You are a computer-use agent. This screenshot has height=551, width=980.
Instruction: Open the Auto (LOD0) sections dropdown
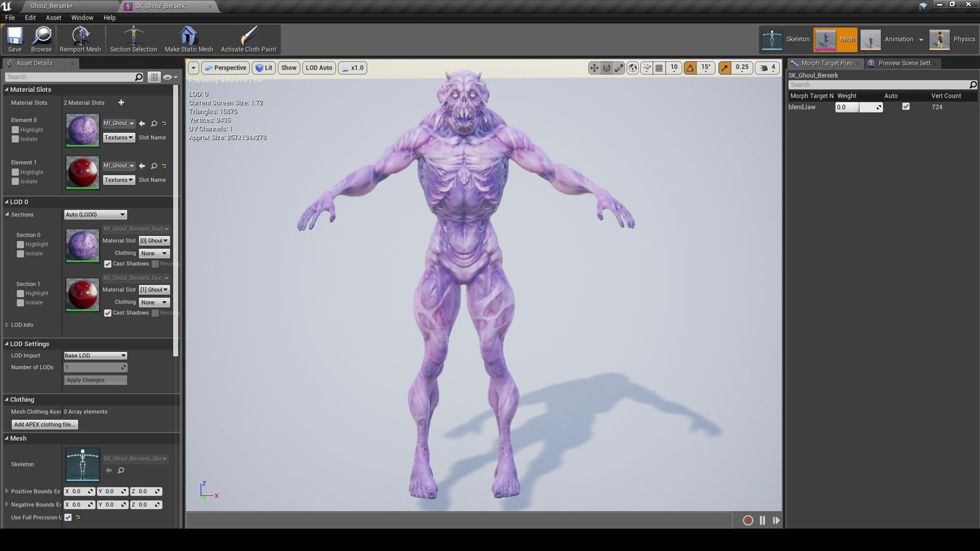pyautogui.click(x=95, y=215)
